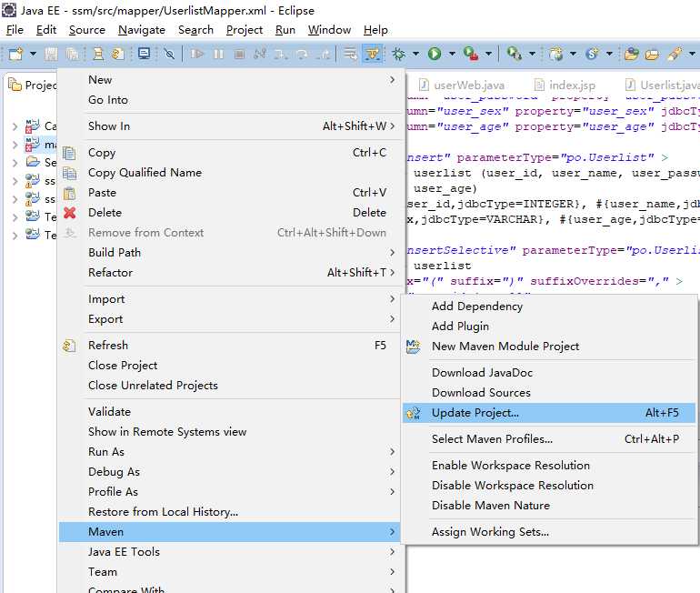This screenshot has width=700, height=593.
Task: Choose New Maven Module Project
Action: tap(549, 347)
